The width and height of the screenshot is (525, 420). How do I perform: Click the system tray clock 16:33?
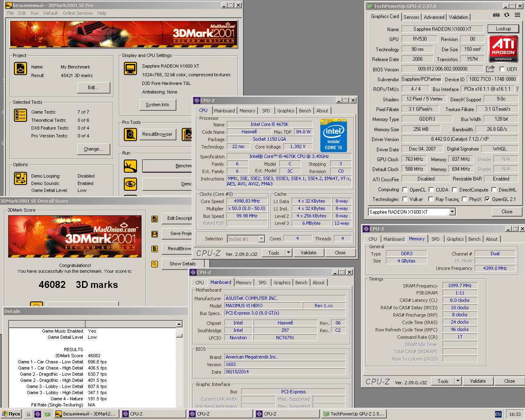click(x=515, y=414)
